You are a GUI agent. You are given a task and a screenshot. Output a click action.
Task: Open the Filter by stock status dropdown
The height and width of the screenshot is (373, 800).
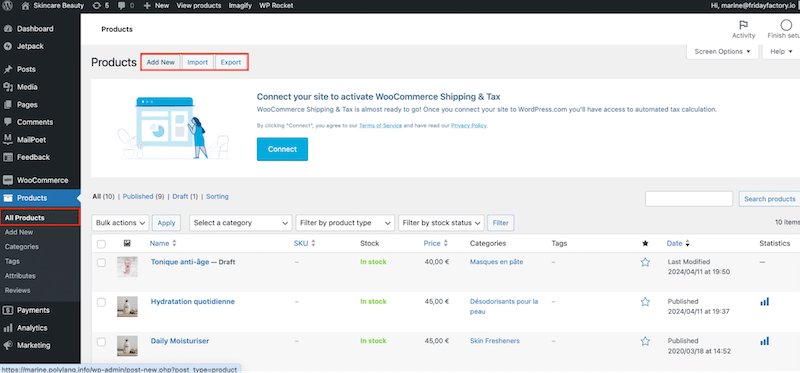click(x=441, y=223)
